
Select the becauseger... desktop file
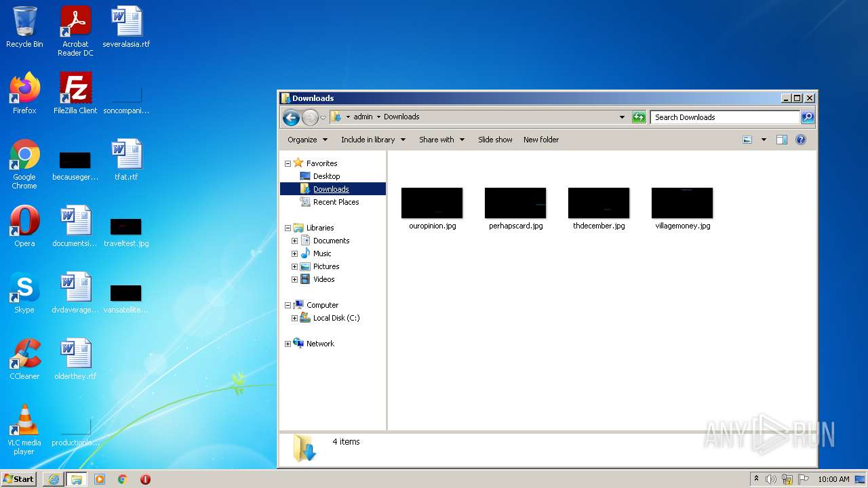[75, 165]
